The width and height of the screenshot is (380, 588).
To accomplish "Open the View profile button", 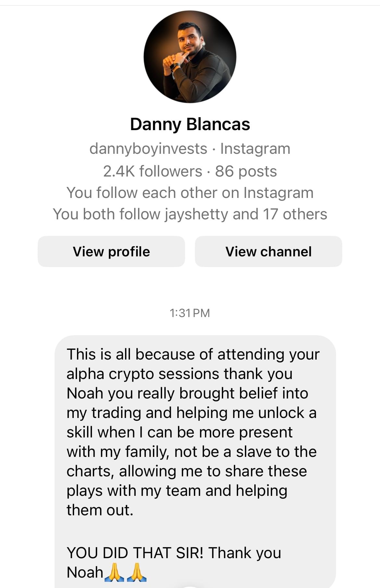I will tap(111, 251).
